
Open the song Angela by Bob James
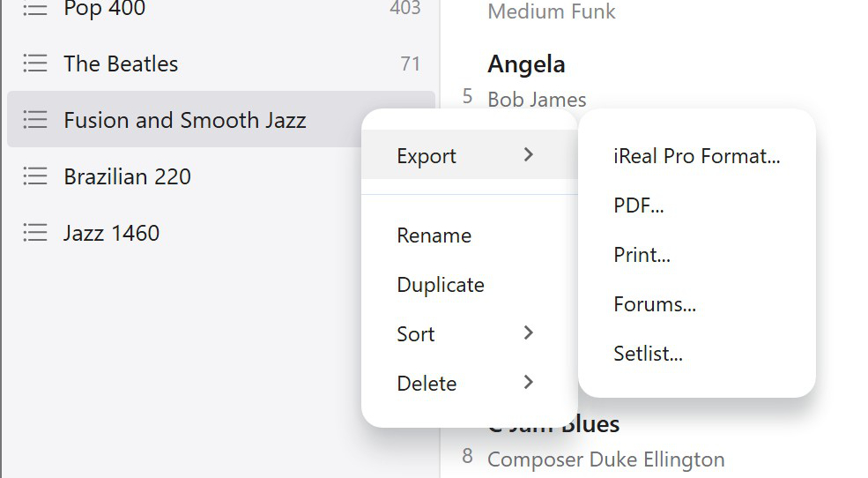526,64
